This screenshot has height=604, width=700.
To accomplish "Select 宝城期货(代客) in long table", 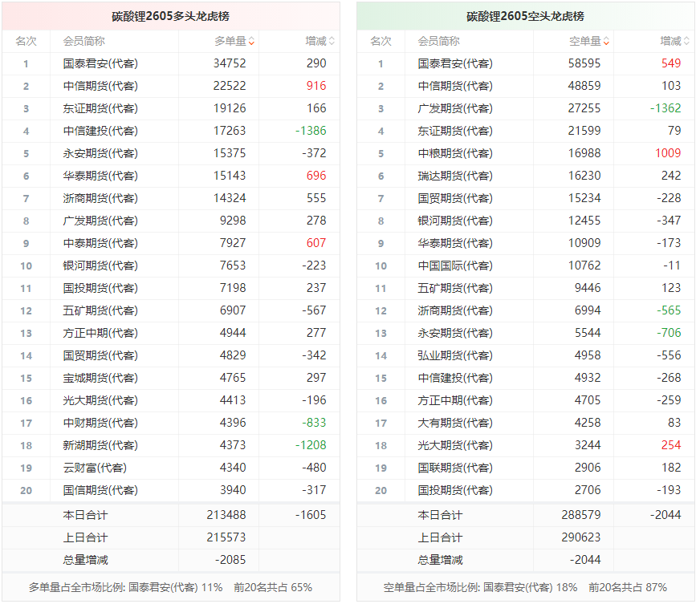I will click(100, 379).
